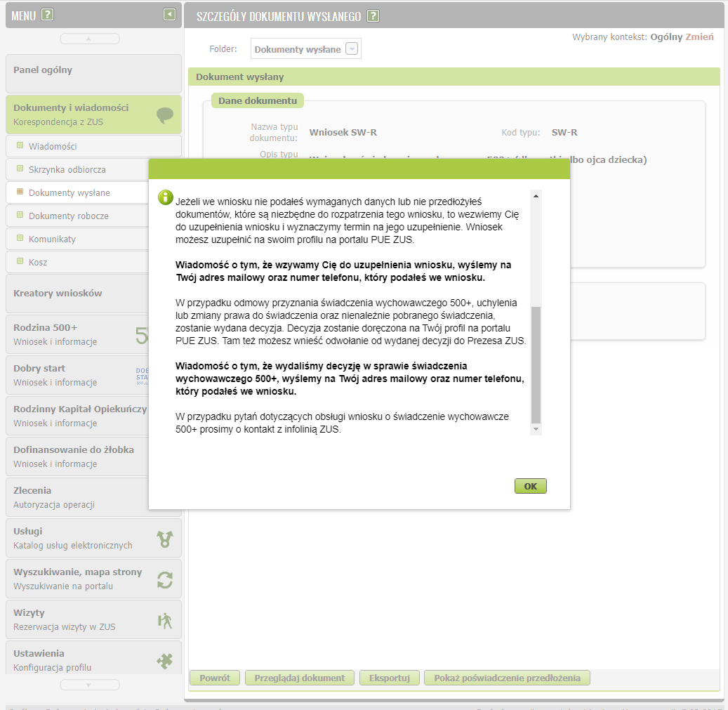
Task: Select Skrzynka odbiorcza menu item
Action: 67,169
